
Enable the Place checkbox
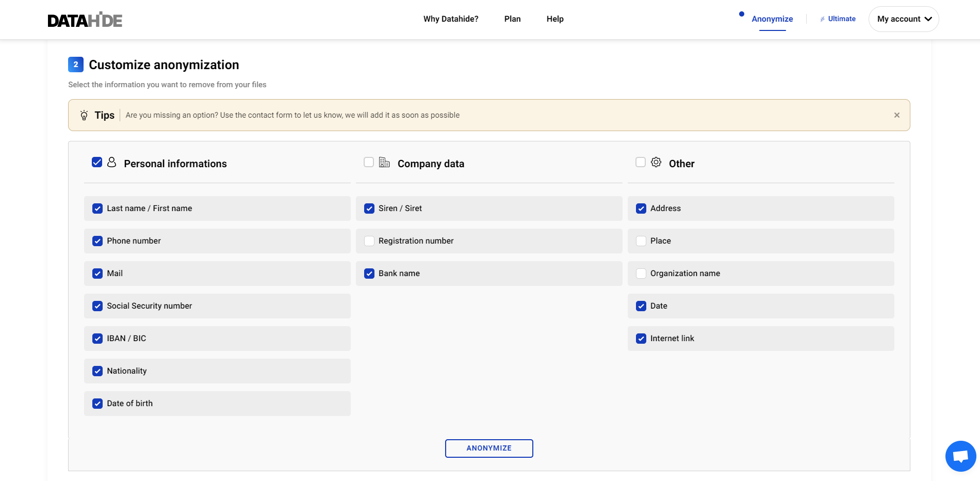tap(641, 241)
